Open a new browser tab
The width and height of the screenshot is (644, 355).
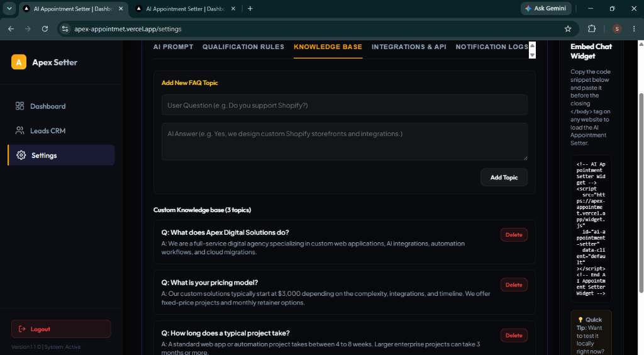pos(250,9)
